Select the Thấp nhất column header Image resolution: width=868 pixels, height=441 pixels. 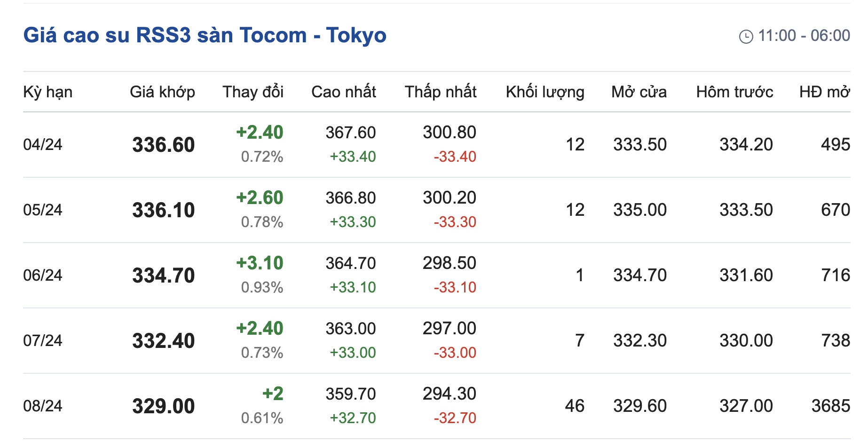(x=441, y=92)
